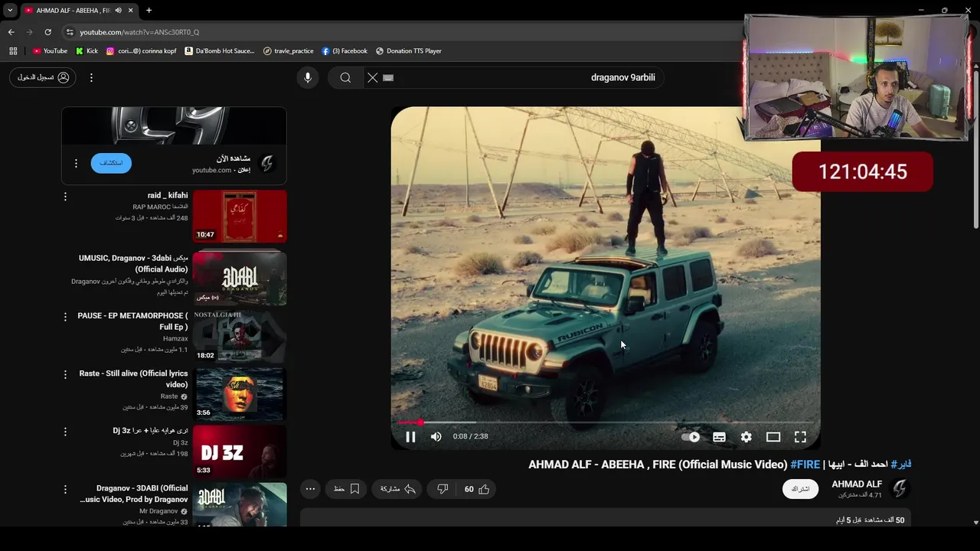
Task: Open the DJ 3Z video thumbnail
Action: point(240,451)
